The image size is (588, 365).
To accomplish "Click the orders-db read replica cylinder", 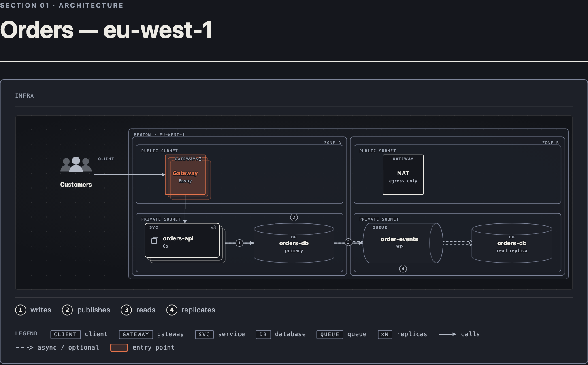I will [x=512, y=243].
